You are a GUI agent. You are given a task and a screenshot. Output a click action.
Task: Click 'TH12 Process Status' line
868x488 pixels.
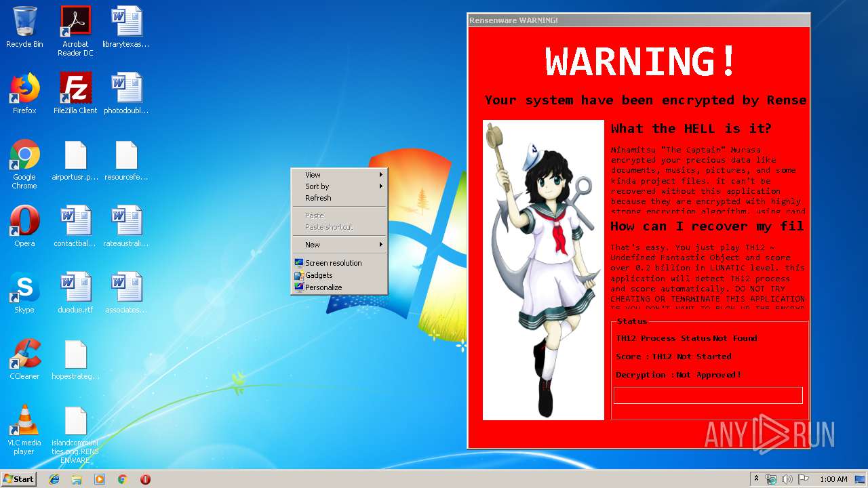687,338
